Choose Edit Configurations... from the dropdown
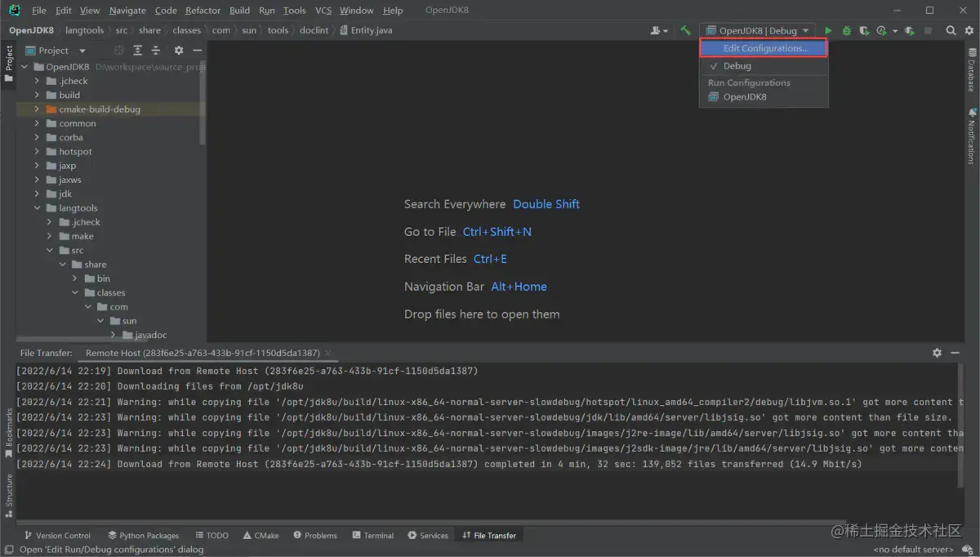Image resolution: width=980 pixels, height=557 pixels. point(764,48)
